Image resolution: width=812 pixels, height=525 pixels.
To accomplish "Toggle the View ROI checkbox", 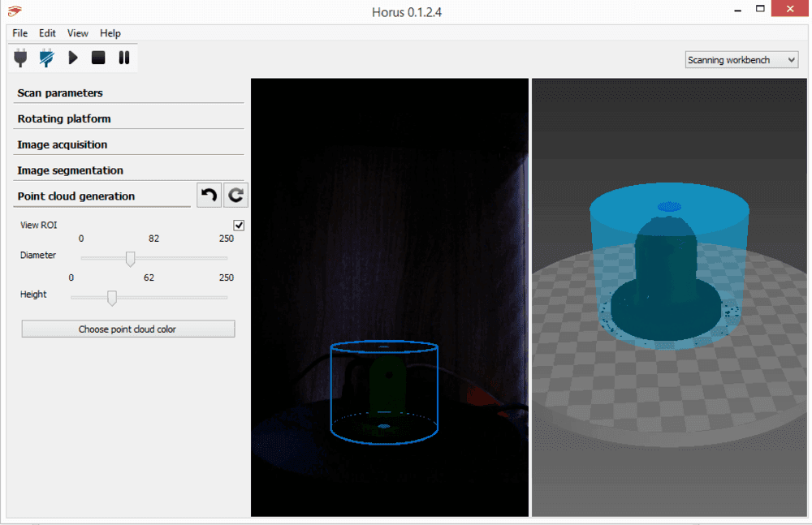I will coord(239,226).
